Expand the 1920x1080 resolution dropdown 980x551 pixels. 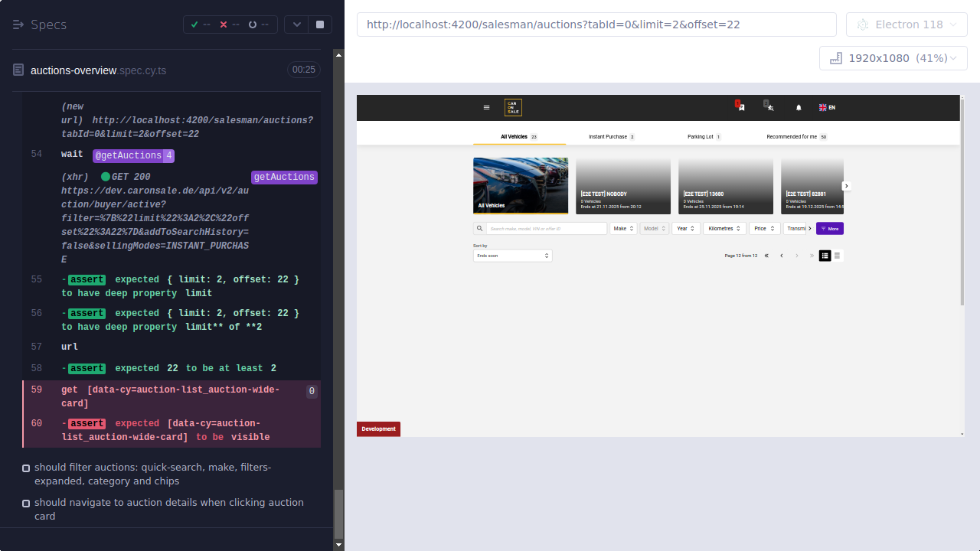pos(893,57)
